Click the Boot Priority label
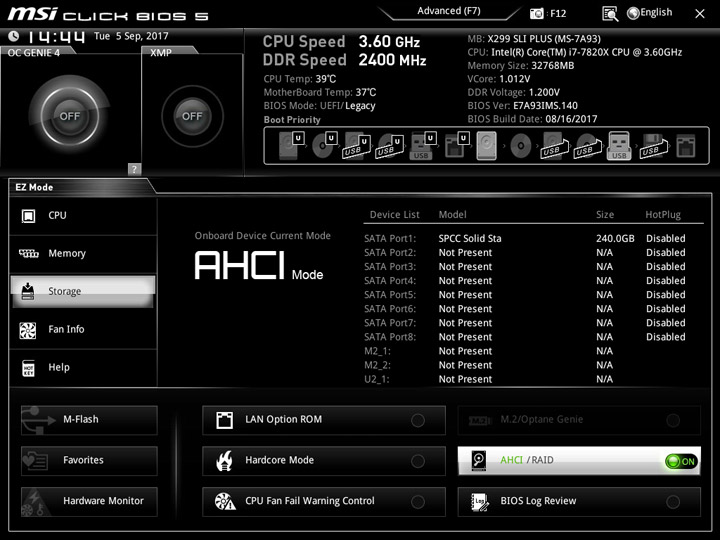The height and width of the screenshot is (540, 720). tap(292, 120)
